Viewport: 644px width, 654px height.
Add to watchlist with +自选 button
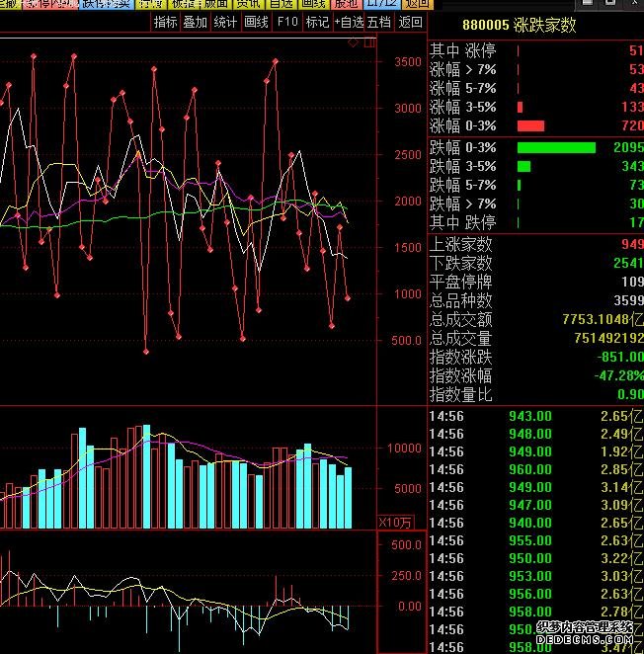349,22
